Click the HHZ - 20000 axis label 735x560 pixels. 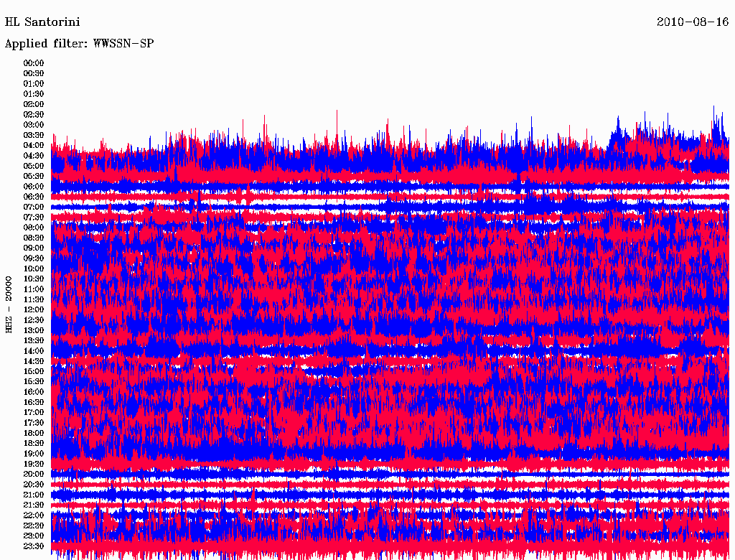coord(9,304)
